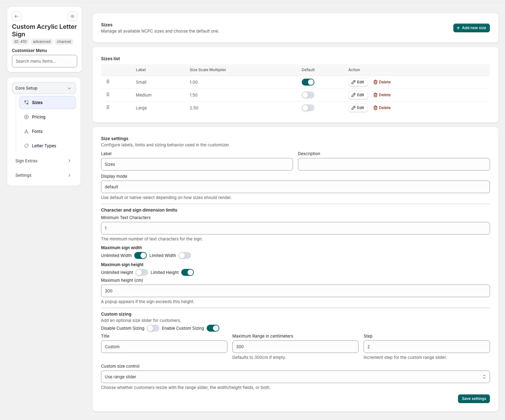Image resolution: width=505 pixels, height=420 pixels.
Task: Set Medium as the default size
Action: tap(308, 95)
